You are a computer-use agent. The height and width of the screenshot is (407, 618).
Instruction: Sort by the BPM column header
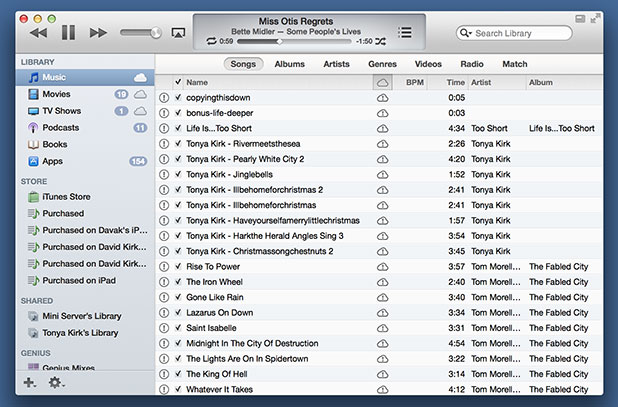(410, 82)
